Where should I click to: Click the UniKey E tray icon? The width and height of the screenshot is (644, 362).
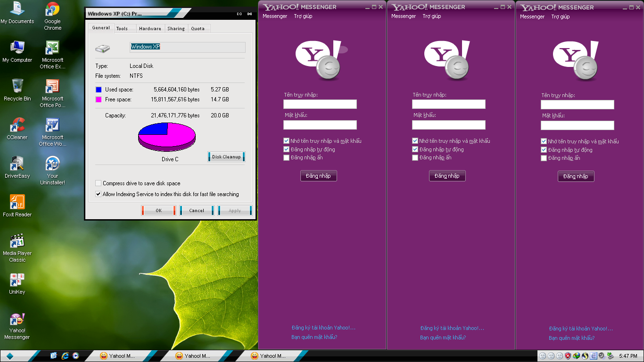point(594,356)
